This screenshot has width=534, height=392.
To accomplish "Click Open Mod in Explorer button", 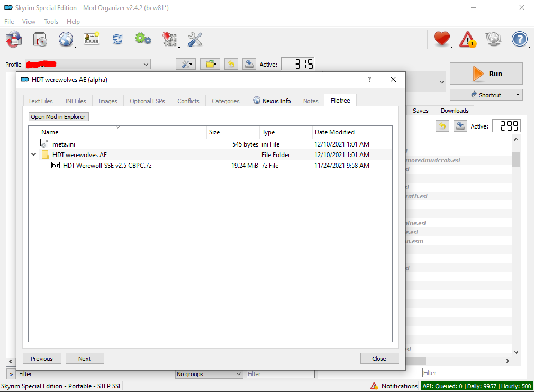I will pos(59,117).
